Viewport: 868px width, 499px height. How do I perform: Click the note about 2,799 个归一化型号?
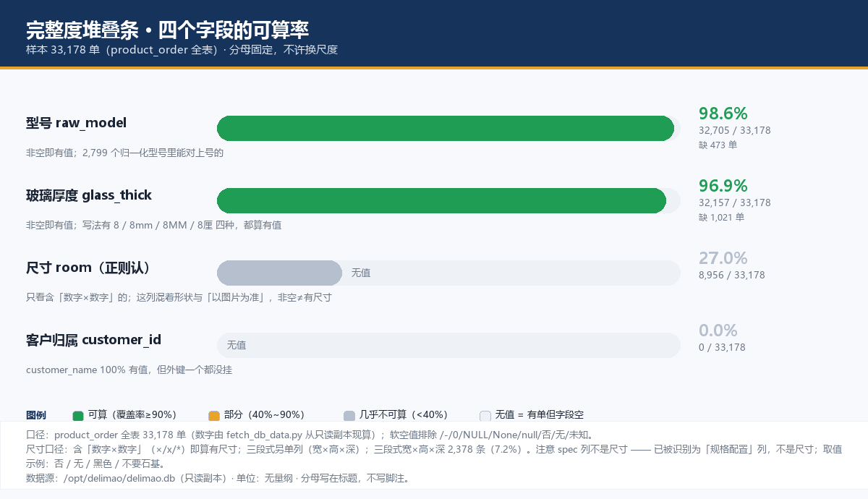point(125,153)
